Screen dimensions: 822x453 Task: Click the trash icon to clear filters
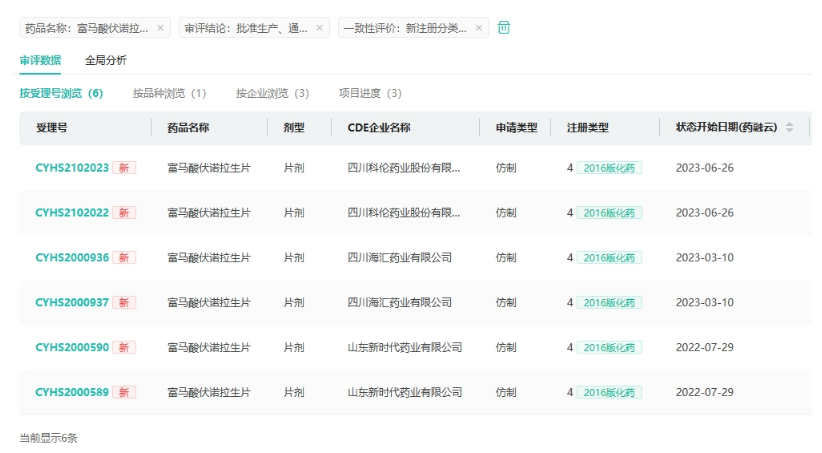pos(504,28)
